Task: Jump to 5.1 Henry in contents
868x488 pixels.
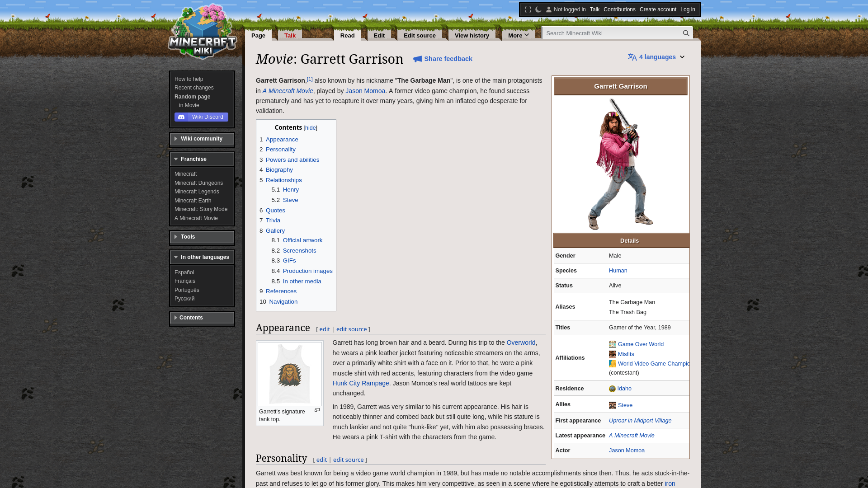Action: [x=291, y=190]
